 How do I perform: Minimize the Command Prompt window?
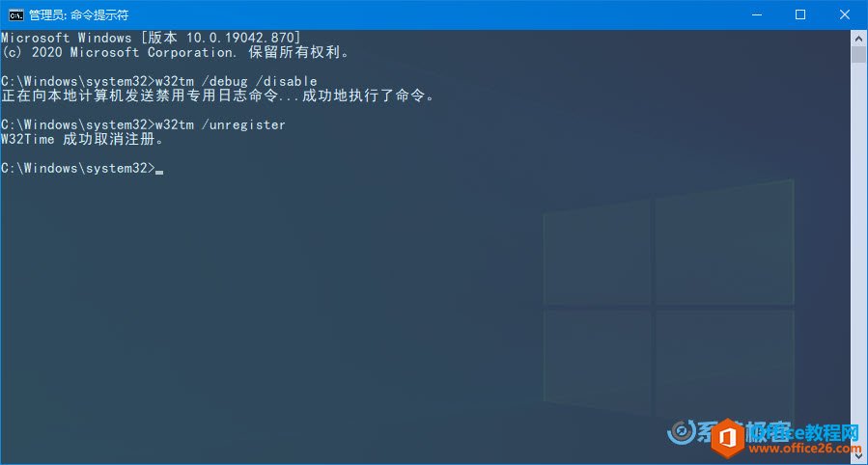click(757, 14)
